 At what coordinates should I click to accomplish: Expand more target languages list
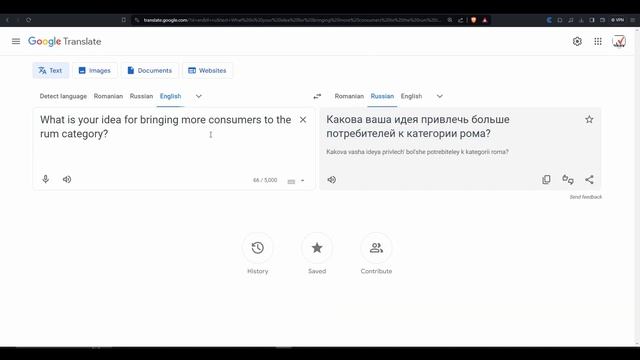440,96
